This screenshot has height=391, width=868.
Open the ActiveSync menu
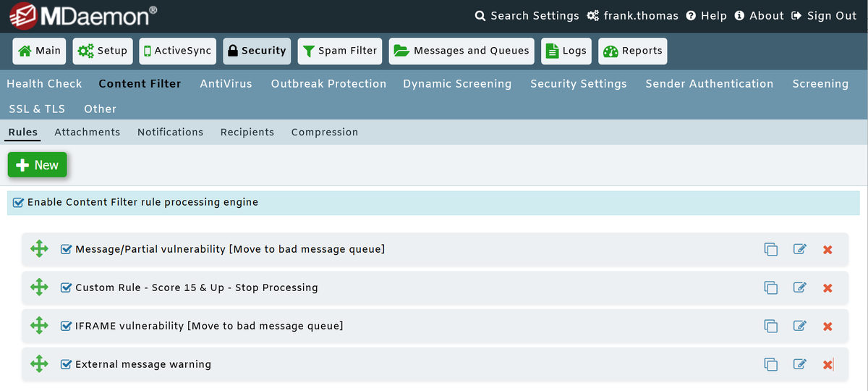(178, 51)
